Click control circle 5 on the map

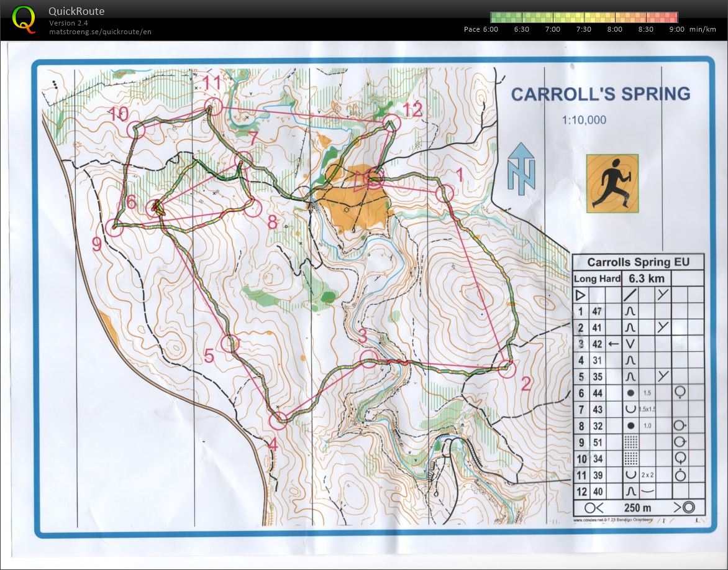(x=230, y=342)
